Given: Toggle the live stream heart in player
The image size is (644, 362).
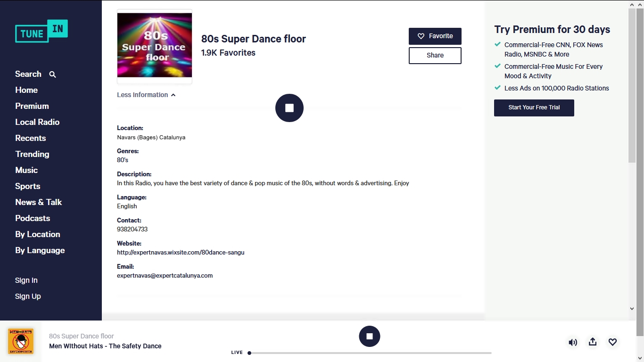Looking at the screenshot, I should click(612, 342).
